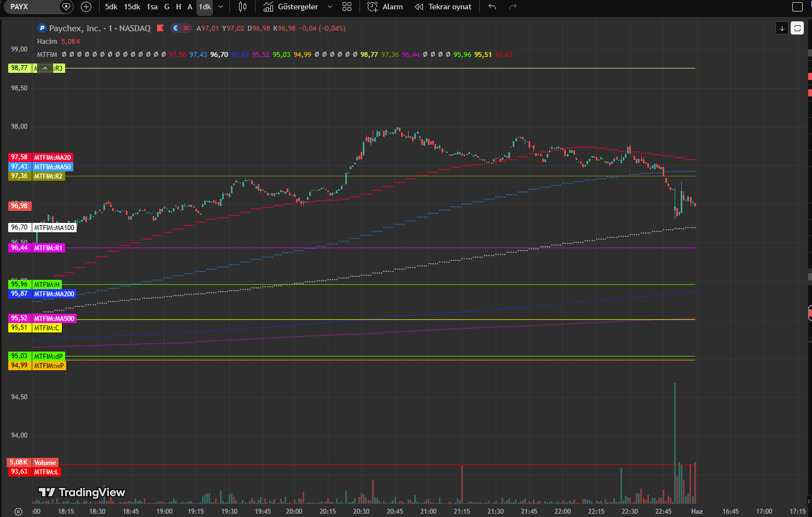Click the green legend value 95,03

click(x=281, y=55)
